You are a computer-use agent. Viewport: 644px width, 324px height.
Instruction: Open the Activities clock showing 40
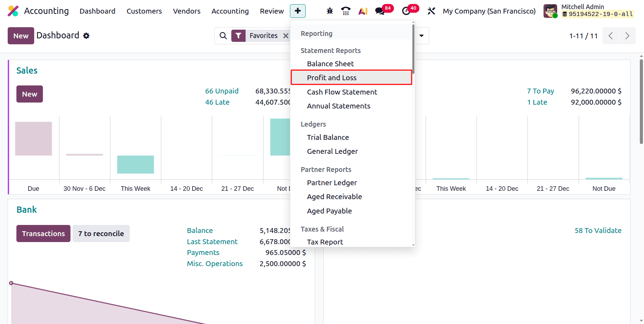[x=407, y=11]
